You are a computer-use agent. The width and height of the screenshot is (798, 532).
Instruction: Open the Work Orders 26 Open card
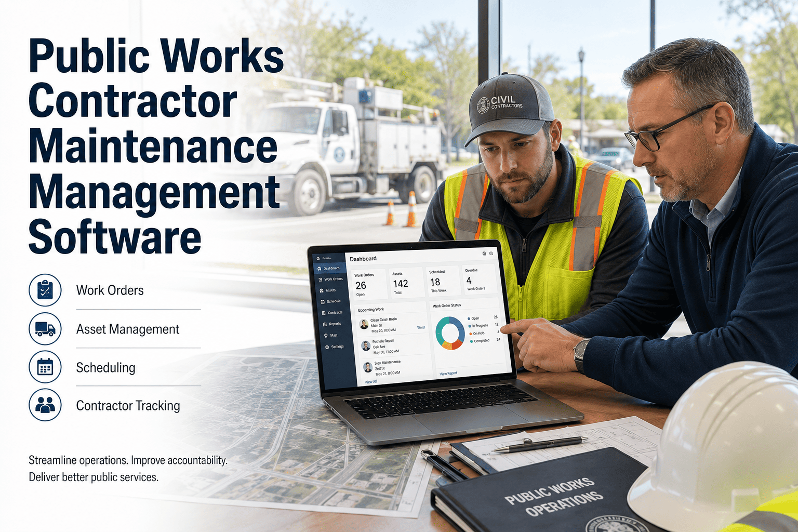pyautogui.click(x=369, y=284)
